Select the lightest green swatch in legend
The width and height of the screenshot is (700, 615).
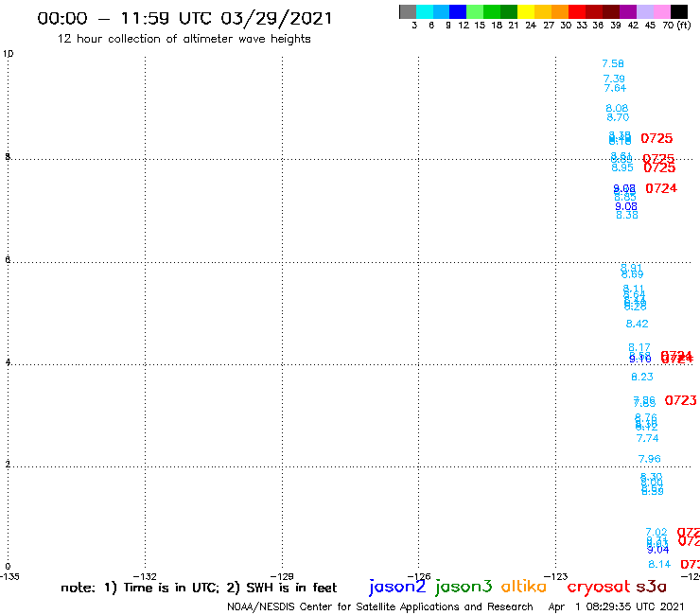point(475,11)
